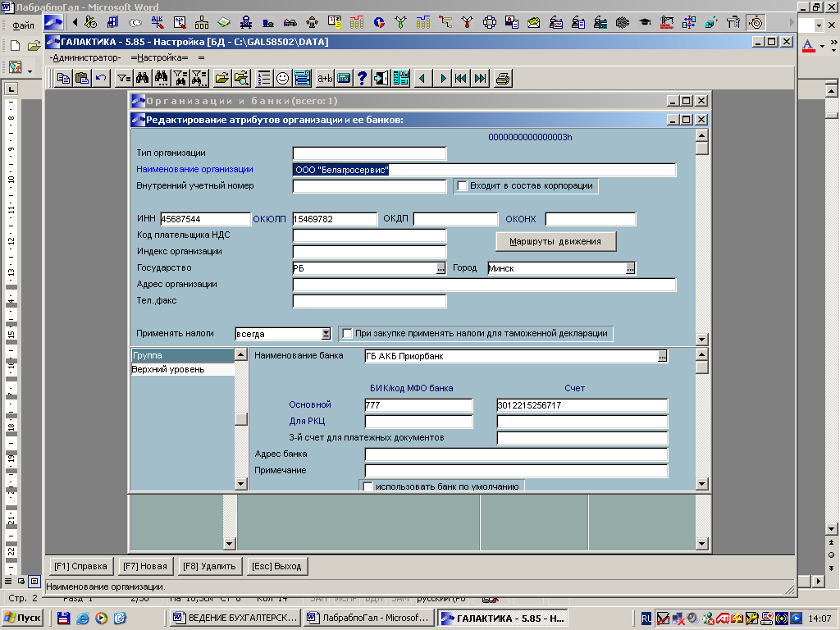Click the numbered list icon
This screenshot has height=630, width=840.
(263, 78)
